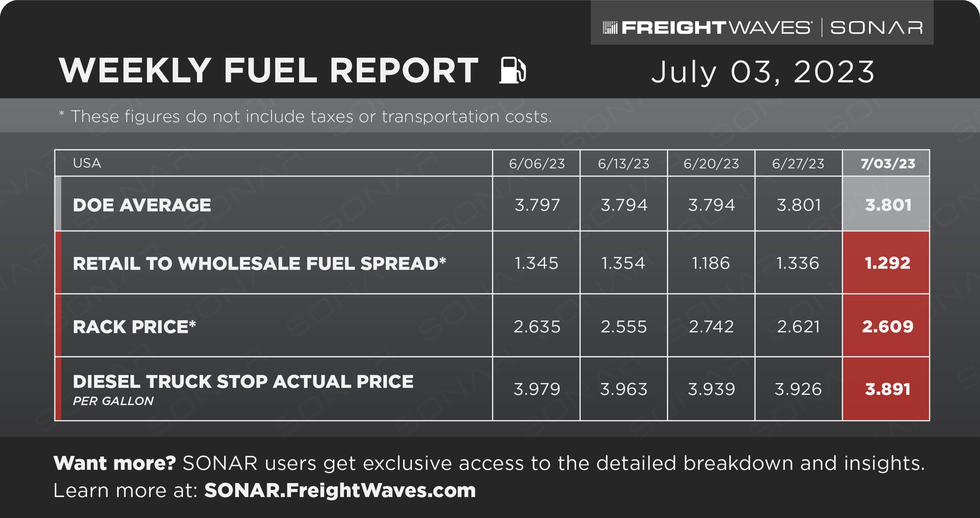Screen dimensions: 980x518
Task: Click the red 1.292 spread value cell
Action: point(886,262)
